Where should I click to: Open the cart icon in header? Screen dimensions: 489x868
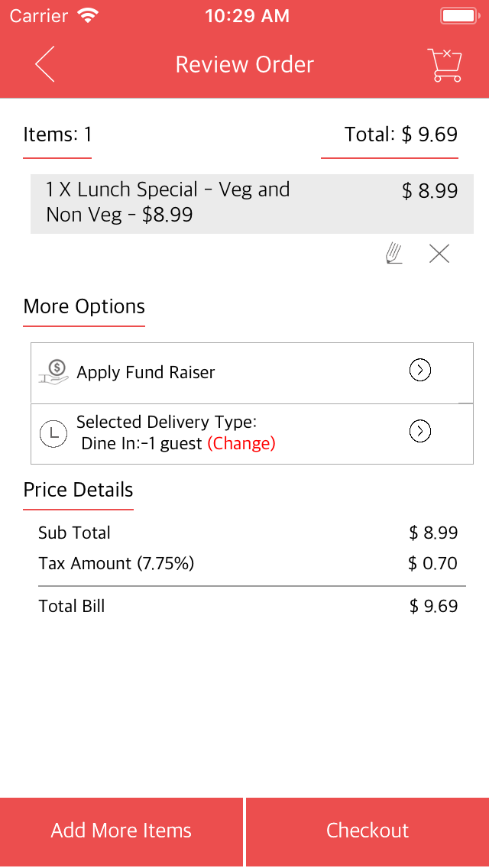[x=445, y=65]
